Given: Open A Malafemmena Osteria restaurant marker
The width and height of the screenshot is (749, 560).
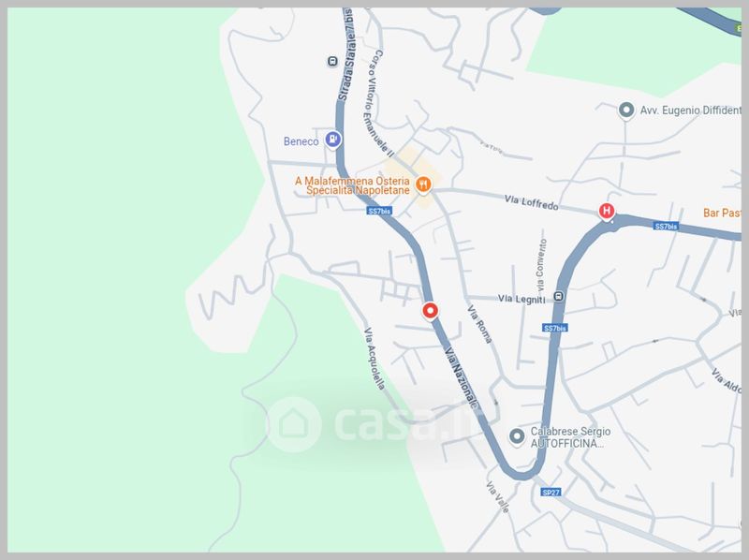Looking at the screenshot, I should (x=423, y=184).
